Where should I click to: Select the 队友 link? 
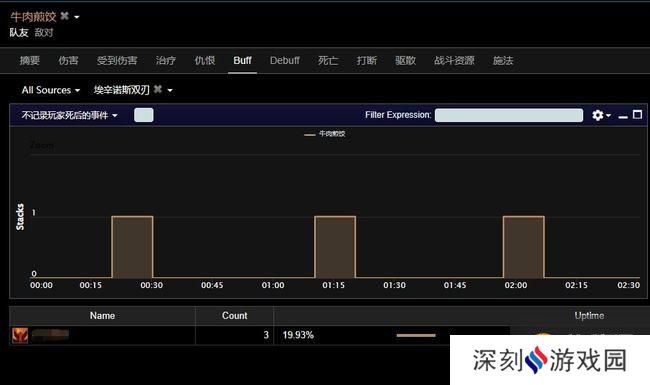click(x=19, y=33)
